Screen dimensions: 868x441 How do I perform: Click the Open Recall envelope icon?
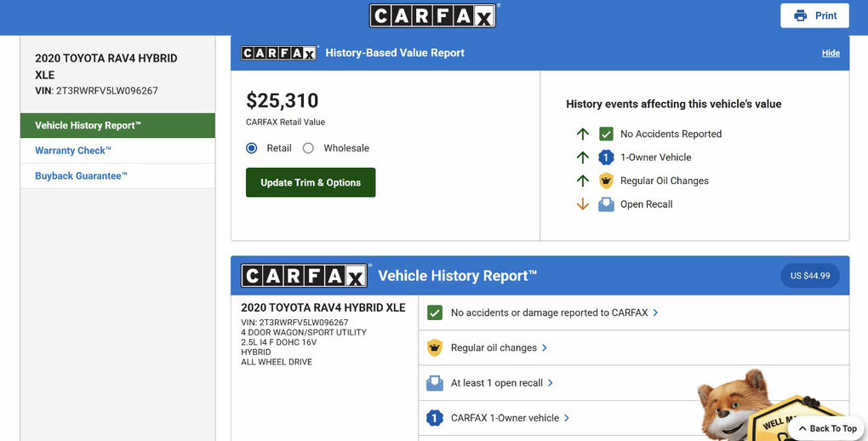pyautogui.click(x=606, y=204)
